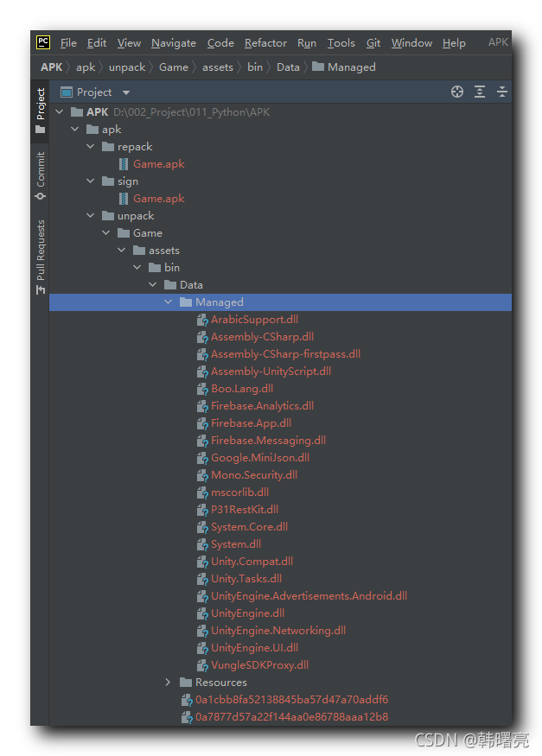Click unpack in the breadcrumb bar
This screenshot has height=756, width=542.
127,67
